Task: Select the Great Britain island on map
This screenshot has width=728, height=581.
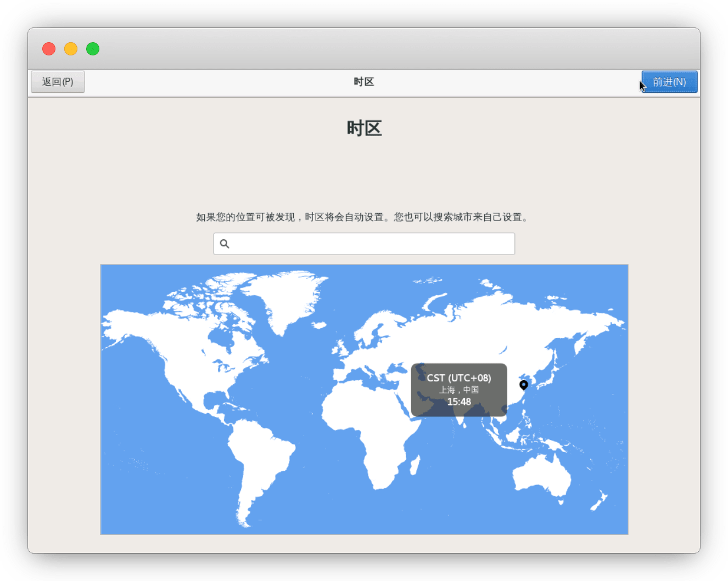Action: 343,349
